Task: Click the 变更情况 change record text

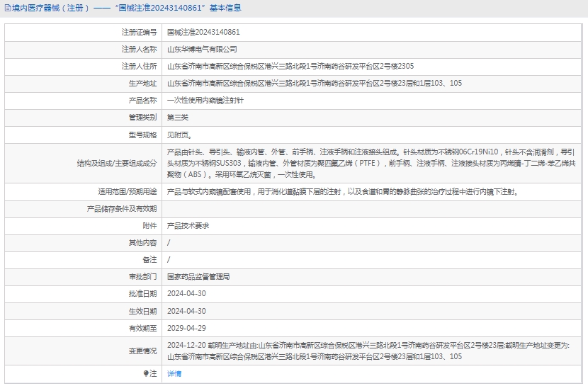Action: tap(368, 351)
